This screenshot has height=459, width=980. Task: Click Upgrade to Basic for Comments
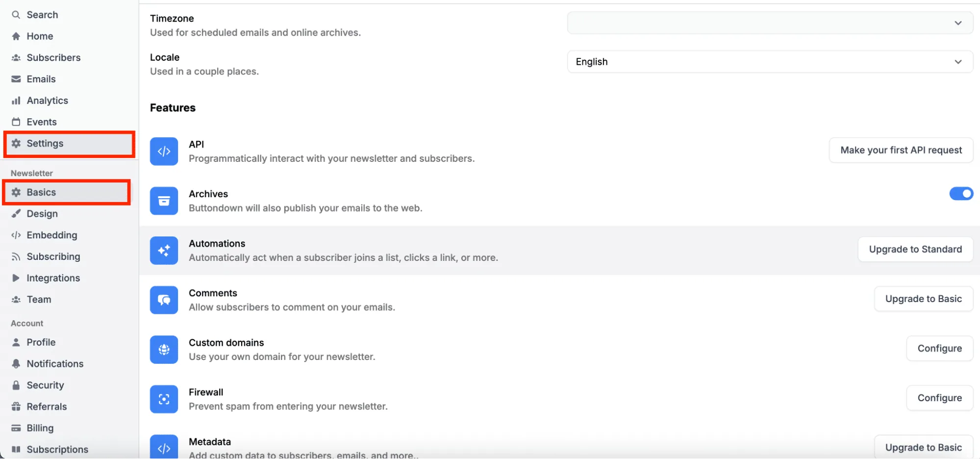point(923,299)
